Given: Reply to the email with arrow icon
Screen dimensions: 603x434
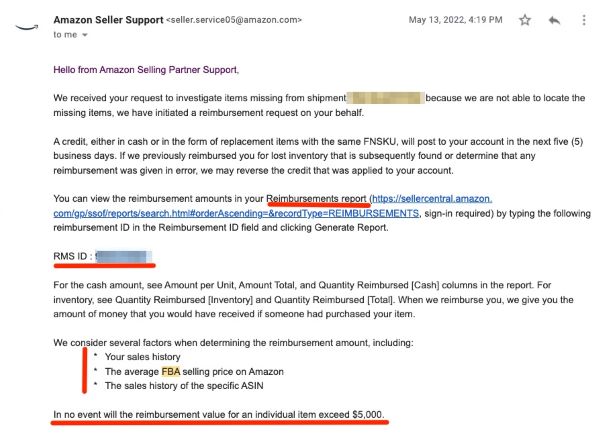Looking at the screenshot, I should point(554,20).
